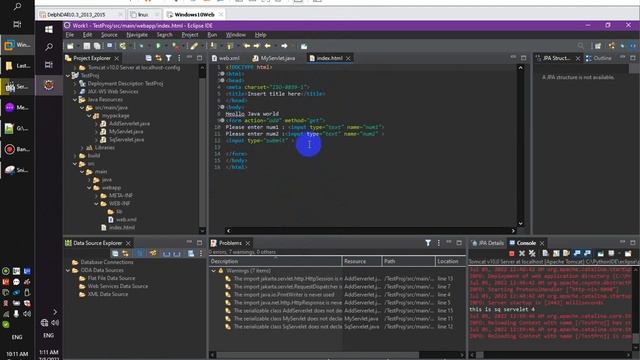Image resolution: width=640 pixels, height=360 pixels.
Task: Click the Console horizontal scrollbar
Action: 551,355
